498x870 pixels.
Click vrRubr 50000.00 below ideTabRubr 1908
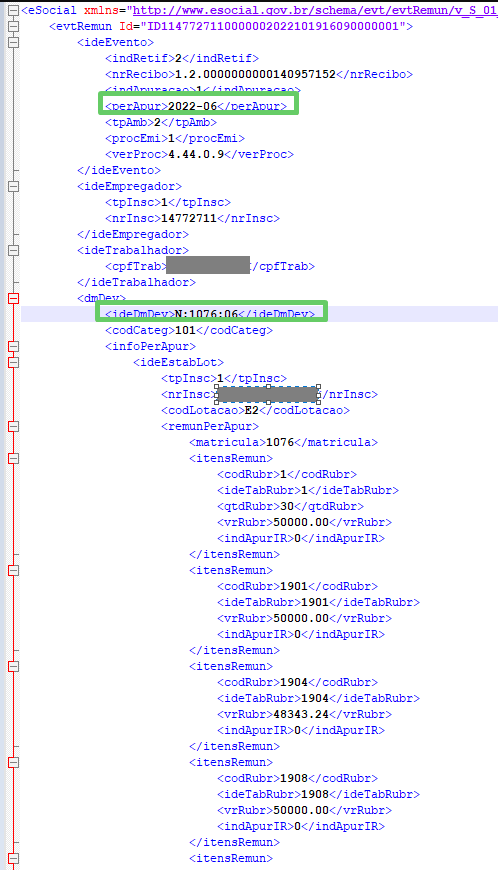pyautogui.click(x=304, y=811)
